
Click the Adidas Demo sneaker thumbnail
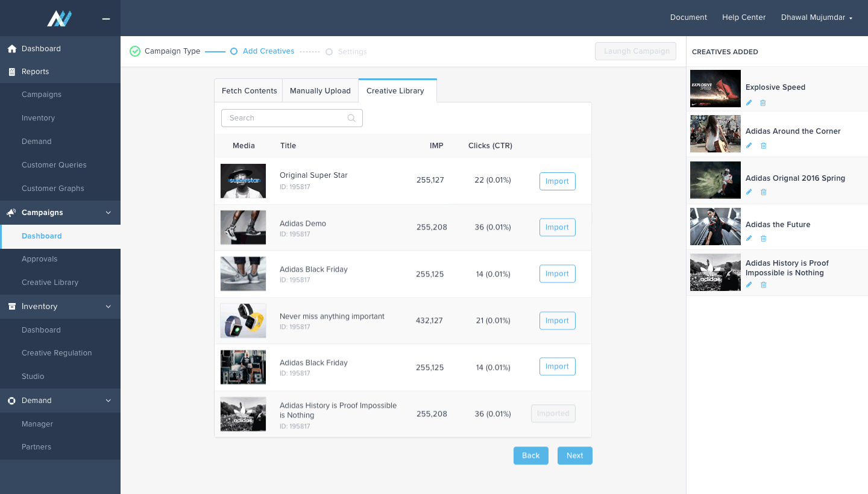[x=243, y=227]
